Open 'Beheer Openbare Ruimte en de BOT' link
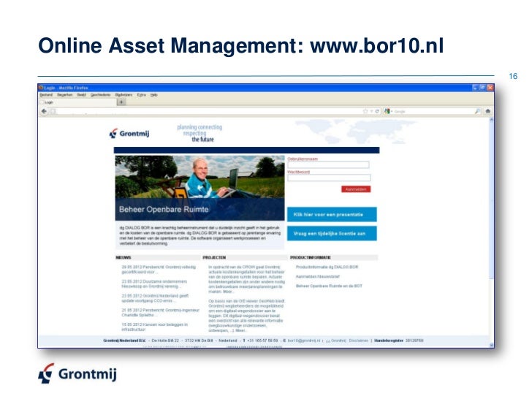This screenshot has width=532, height=399. click(x=329, y=286)
